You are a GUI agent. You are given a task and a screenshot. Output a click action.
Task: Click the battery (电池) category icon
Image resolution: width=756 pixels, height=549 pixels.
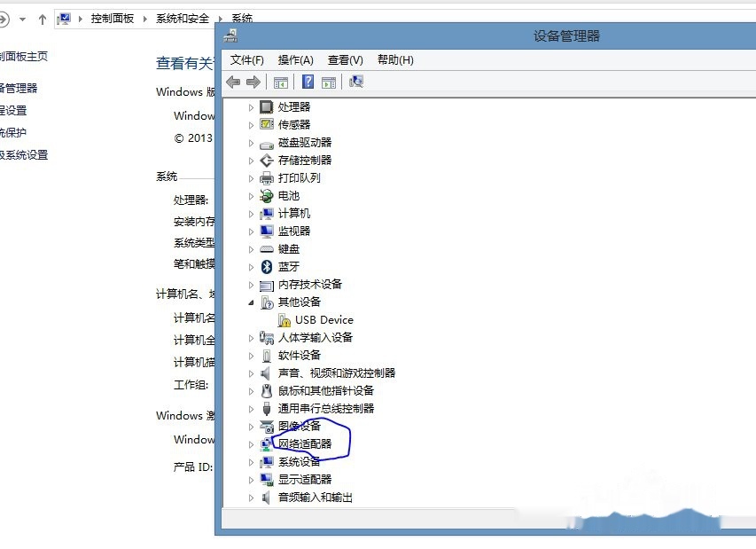tap(266, 196)
